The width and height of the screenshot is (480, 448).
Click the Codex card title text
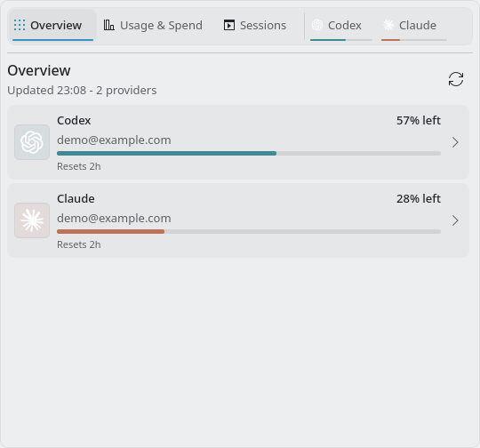(x=74, y=121)
